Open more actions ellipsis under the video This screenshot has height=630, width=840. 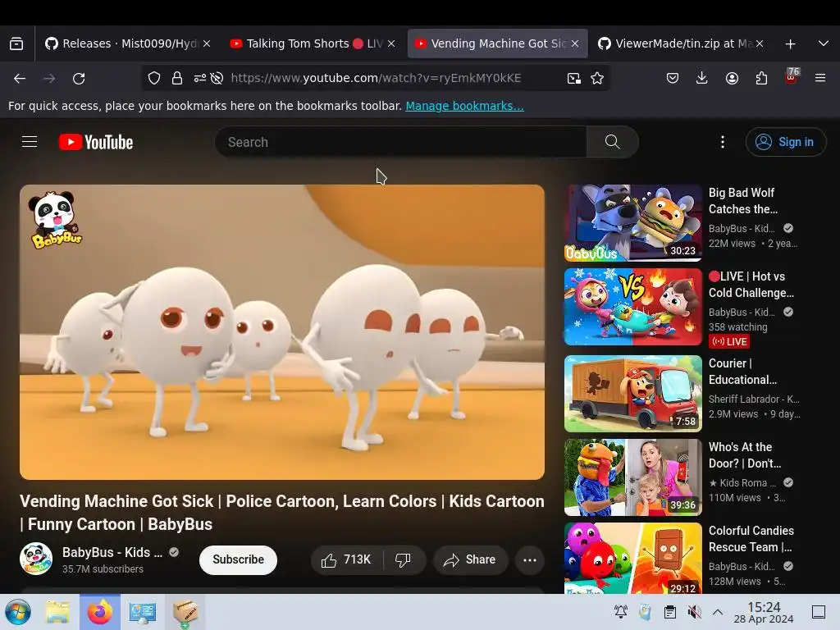(x=530, y=559)
